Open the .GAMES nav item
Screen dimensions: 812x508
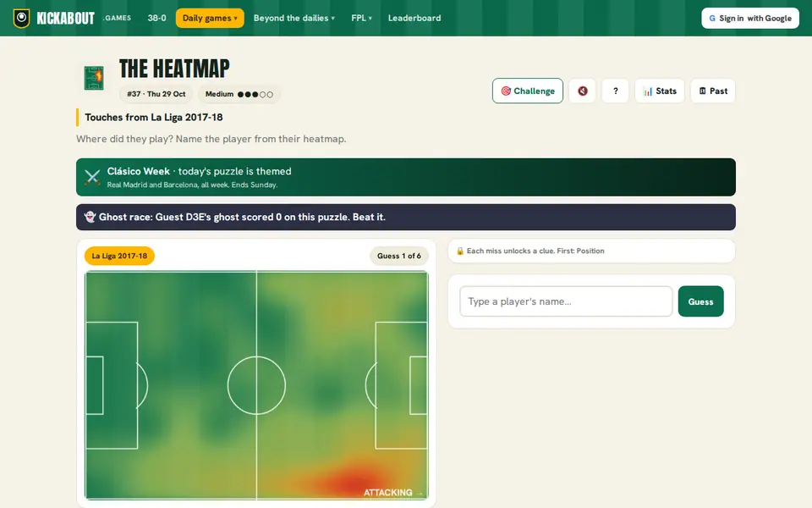pyautogui.click(x=117, y=18)
